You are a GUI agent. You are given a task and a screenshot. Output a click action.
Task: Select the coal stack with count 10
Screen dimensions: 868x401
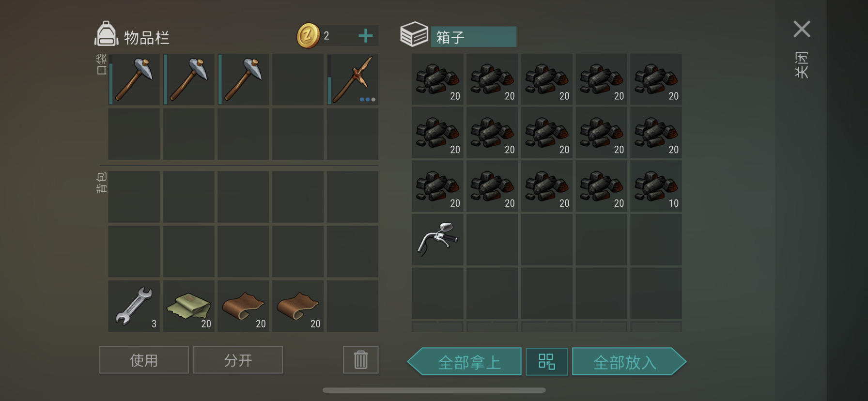pyautogui.click(x=656, y=186)
